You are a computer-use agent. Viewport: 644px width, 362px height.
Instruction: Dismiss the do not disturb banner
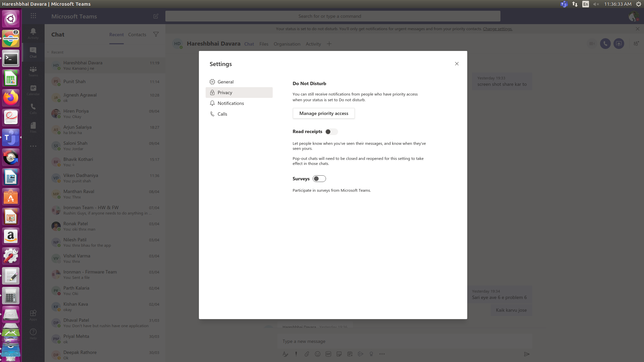click(x=638, y=29)
